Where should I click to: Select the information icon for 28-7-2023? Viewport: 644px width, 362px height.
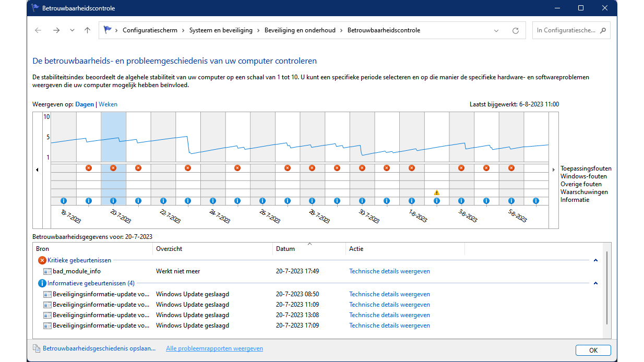coord(312,201)
